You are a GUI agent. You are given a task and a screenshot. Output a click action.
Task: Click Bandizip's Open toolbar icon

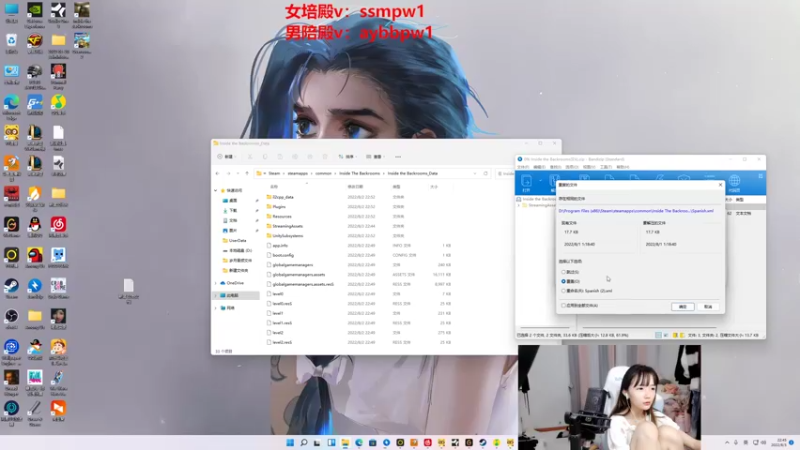pyautogui.click(x=526, y=182)
